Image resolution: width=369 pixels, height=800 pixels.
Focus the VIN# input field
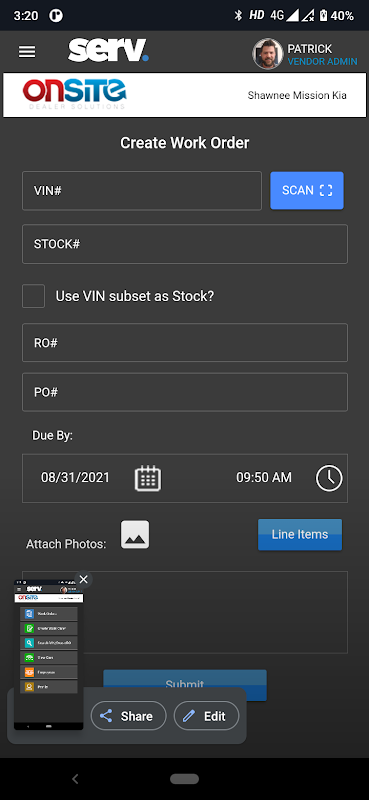(142, 191)
